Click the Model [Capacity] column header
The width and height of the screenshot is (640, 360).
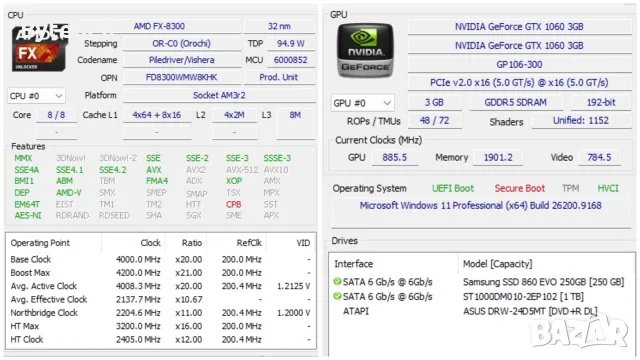point(498,264)
